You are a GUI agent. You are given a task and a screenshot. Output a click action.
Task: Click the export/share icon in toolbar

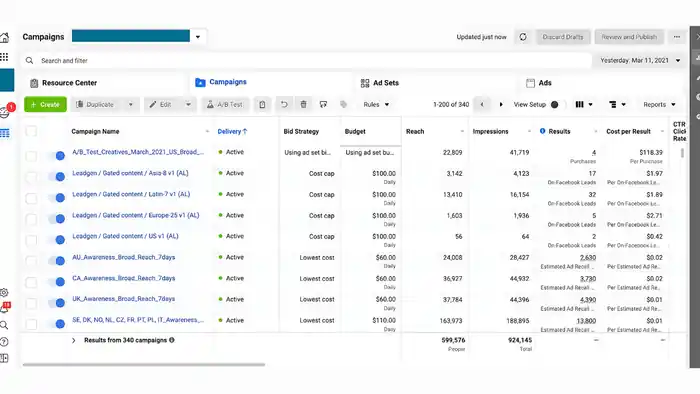(x=323, y=104)
